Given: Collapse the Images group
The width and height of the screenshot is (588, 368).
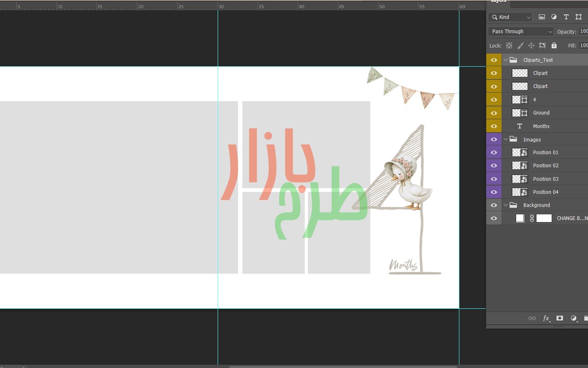Looking at the screenshot, I should (506, 139).
